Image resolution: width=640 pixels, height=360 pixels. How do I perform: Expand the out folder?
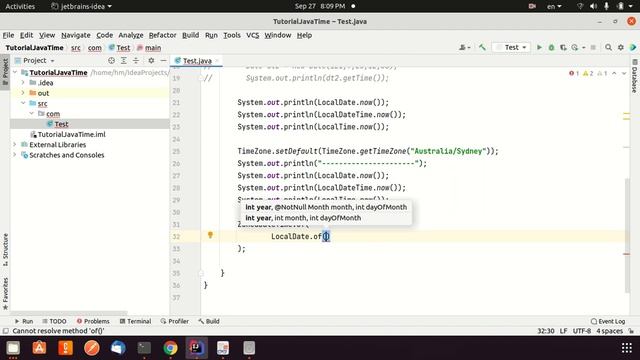[x=23, y=93]
